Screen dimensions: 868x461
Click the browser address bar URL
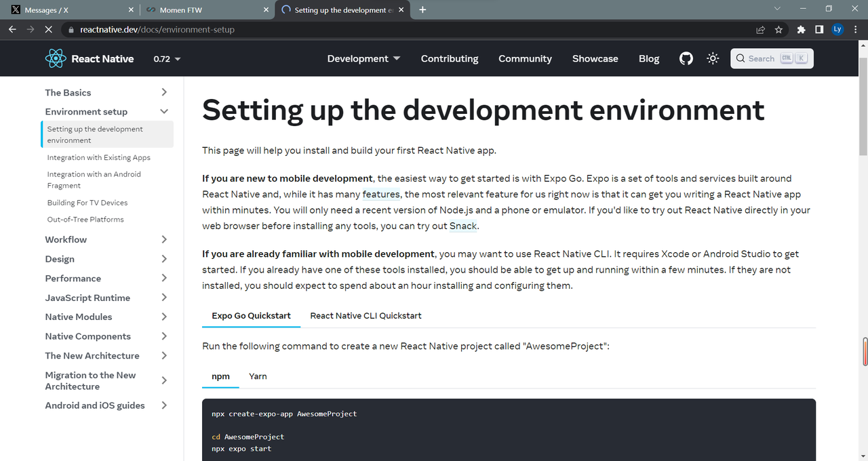click(x=157, y=30)
